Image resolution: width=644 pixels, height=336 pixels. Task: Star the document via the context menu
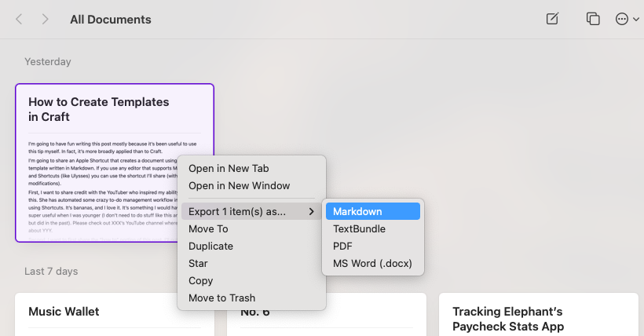coord(251,263)
